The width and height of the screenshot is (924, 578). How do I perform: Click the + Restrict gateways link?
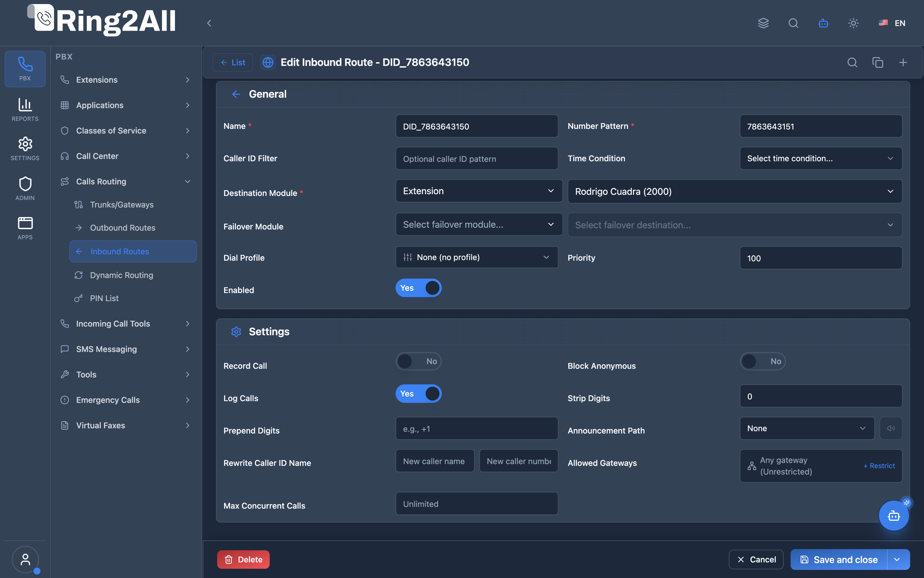[x=879, y=466]
